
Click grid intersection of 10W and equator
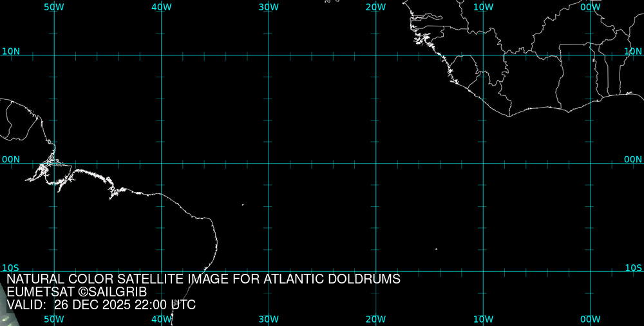point(483,163)
